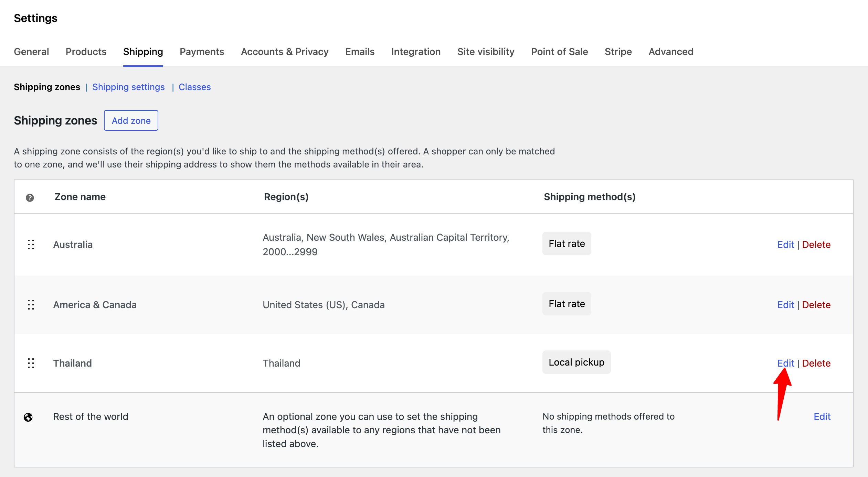Image resolution: width=868 pixels, height=477 pixels.
Task: Click the drag handle beside America & Canada
Action: [31, 305]
